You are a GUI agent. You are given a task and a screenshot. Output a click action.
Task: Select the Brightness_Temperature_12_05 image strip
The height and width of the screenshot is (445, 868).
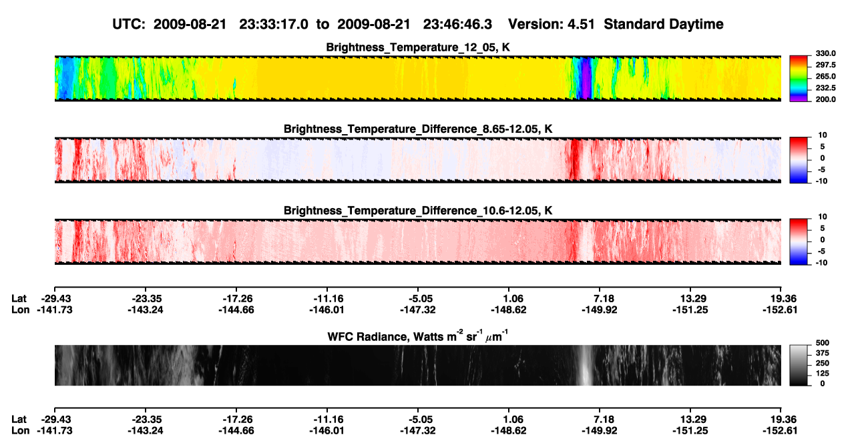[x=417, y=78]
